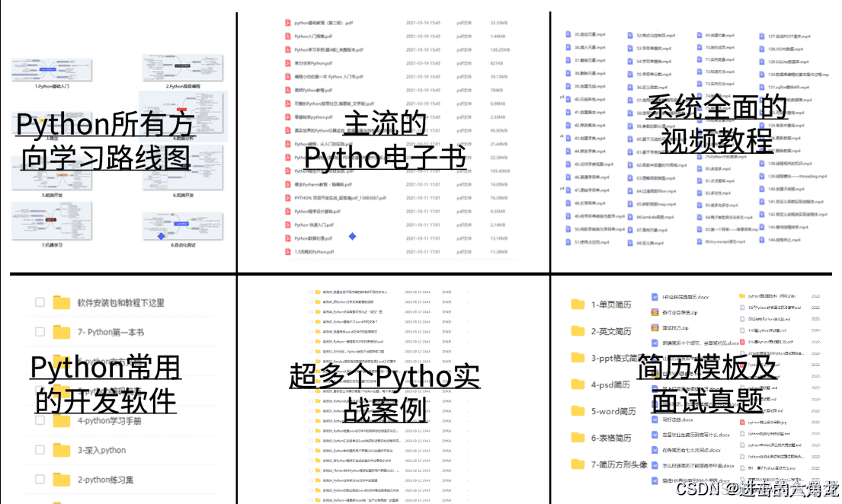Click the folder icon for 软件安装包和教程下这里
The width and height of the screenshot is (842, 504).
(61, 302)
